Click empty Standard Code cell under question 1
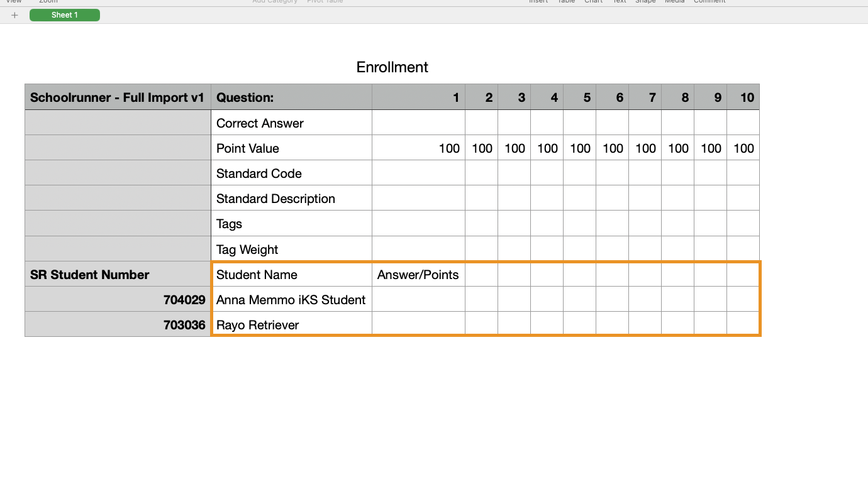Screen dimensions: 868x494 419,173
